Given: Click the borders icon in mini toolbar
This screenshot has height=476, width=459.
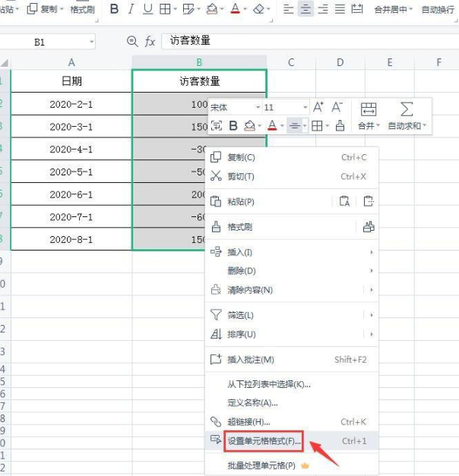Looking at the screenshot, I should (317, 126).
